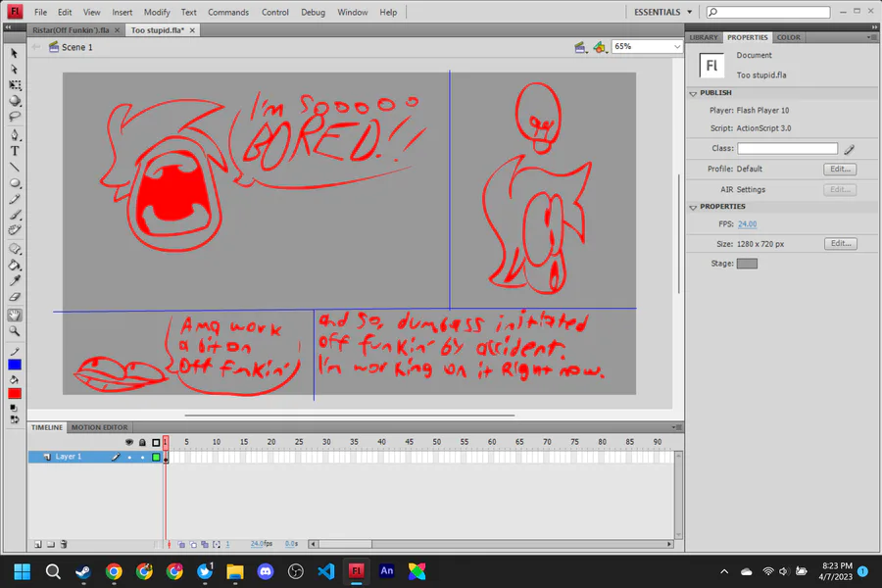882x588 pixels.
Task: Click the FPS 24.00 value in Properties
Action: [747, 224]
